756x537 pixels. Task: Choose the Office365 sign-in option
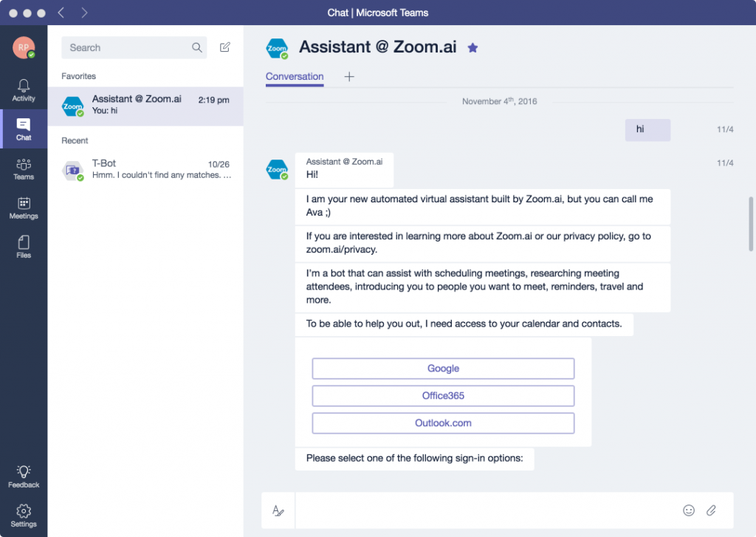click(x=443, y=396)
